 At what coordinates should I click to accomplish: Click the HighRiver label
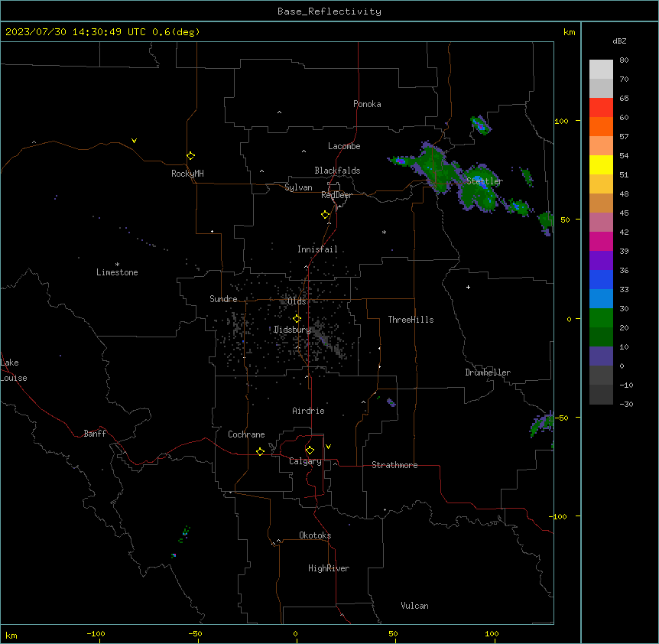(329, 568)
